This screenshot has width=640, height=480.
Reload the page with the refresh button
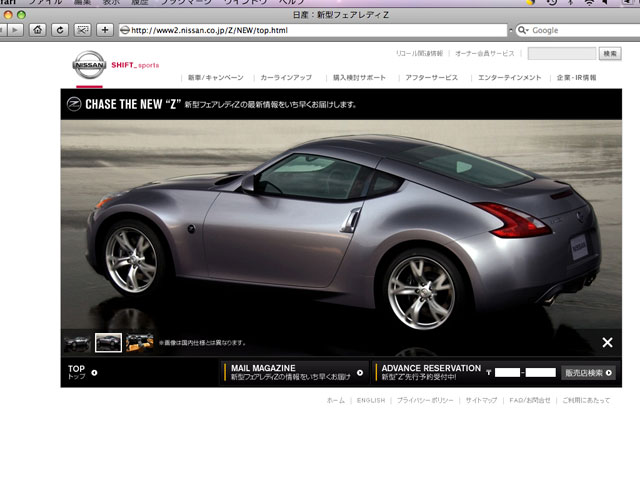60,30
